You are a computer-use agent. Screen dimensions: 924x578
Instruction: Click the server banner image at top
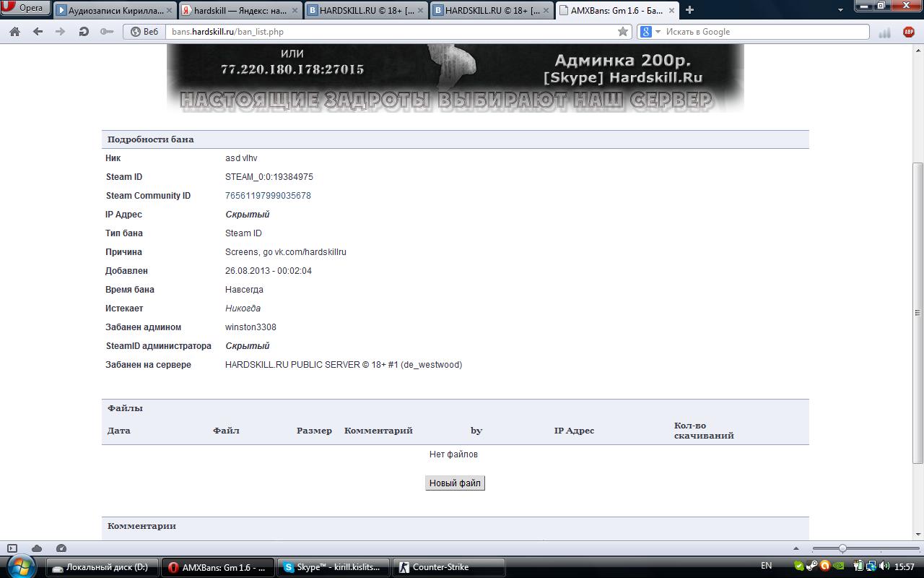click(455, 78)
